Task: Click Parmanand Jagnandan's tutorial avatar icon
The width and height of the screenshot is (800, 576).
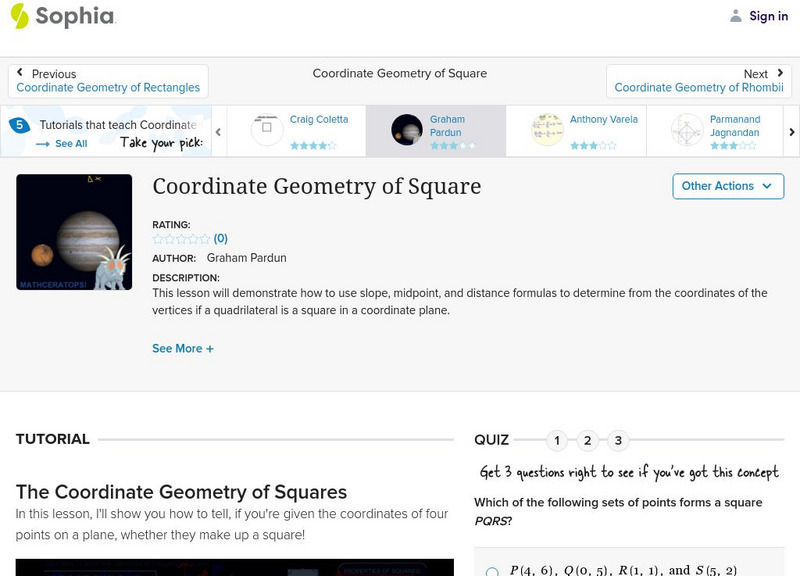Action: (687, 130)
